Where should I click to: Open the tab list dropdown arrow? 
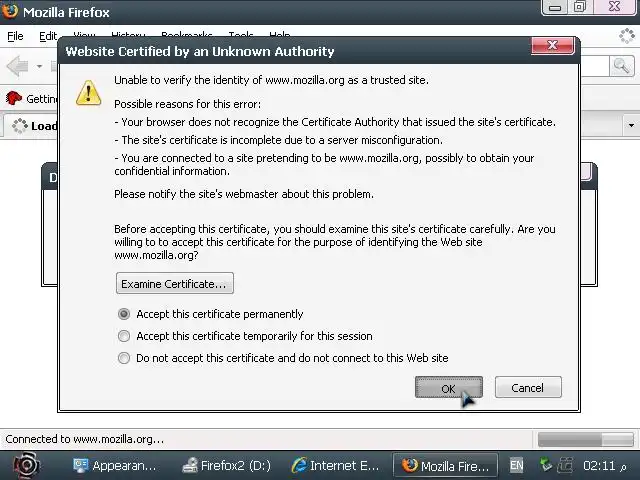pos(631,125)
